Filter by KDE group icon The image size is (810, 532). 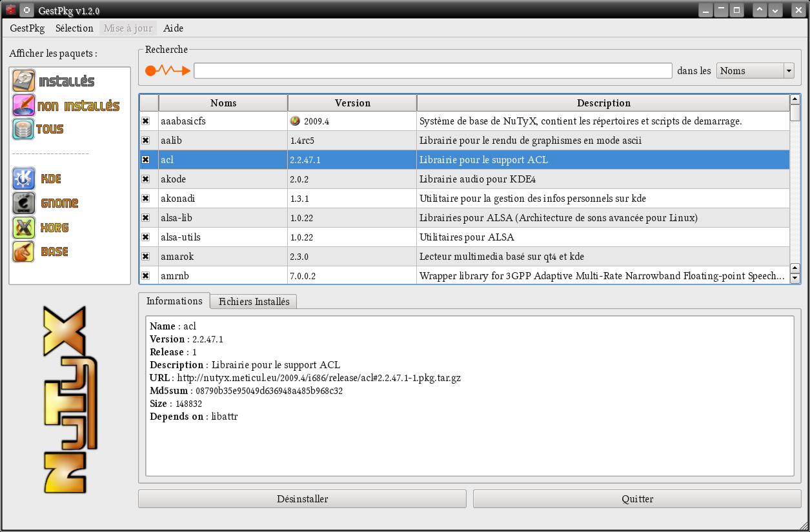click(x=24, y=179)
